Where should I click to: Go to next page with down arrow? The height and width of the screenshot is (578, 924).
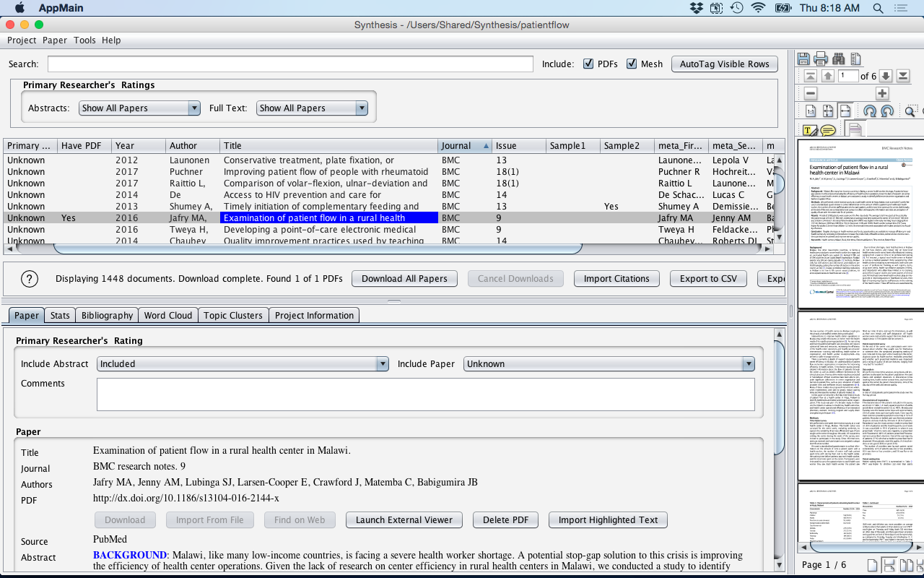[x=886, y=76]
